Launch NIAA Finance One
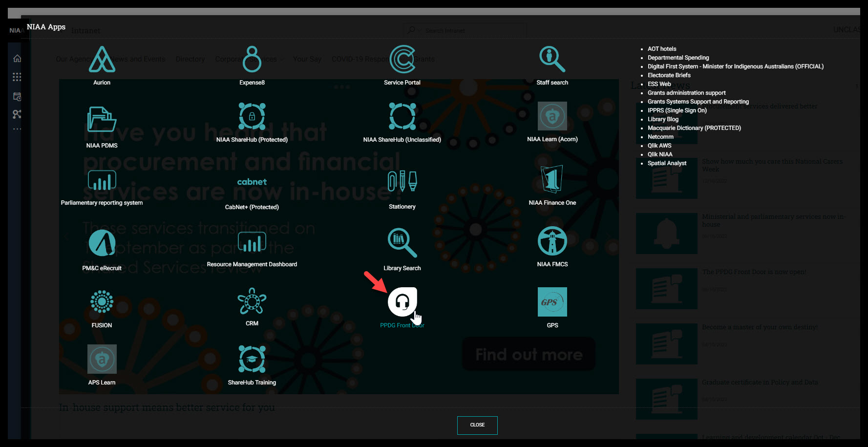868x447 pixels. click(x=552, y=179)
